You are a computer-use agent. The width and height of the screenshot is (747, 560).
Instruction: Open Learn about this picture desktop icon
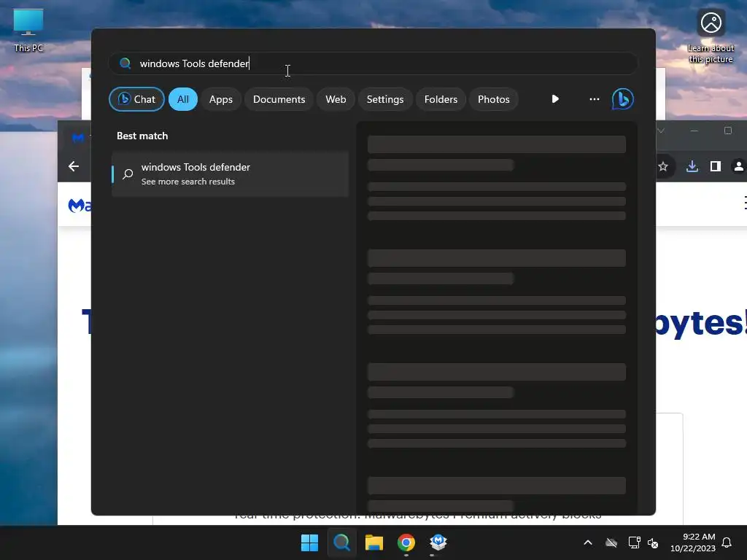711,36
